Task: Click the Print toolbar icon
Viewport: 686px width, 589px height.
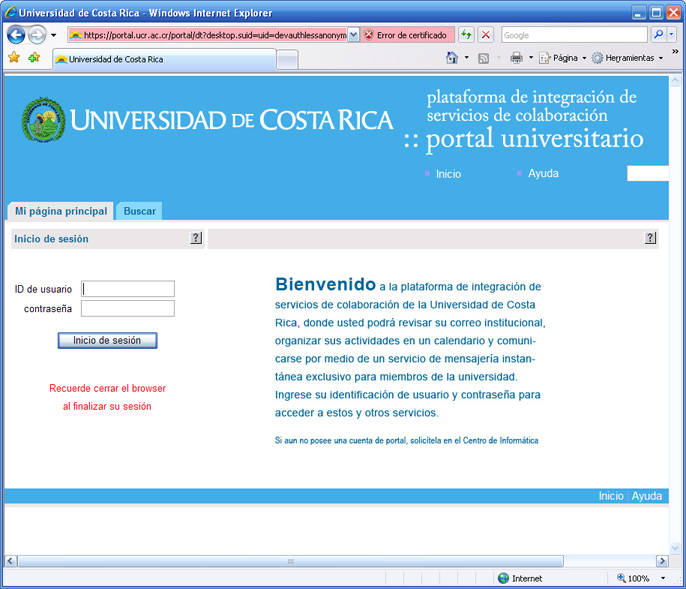Action: (516, 58)
